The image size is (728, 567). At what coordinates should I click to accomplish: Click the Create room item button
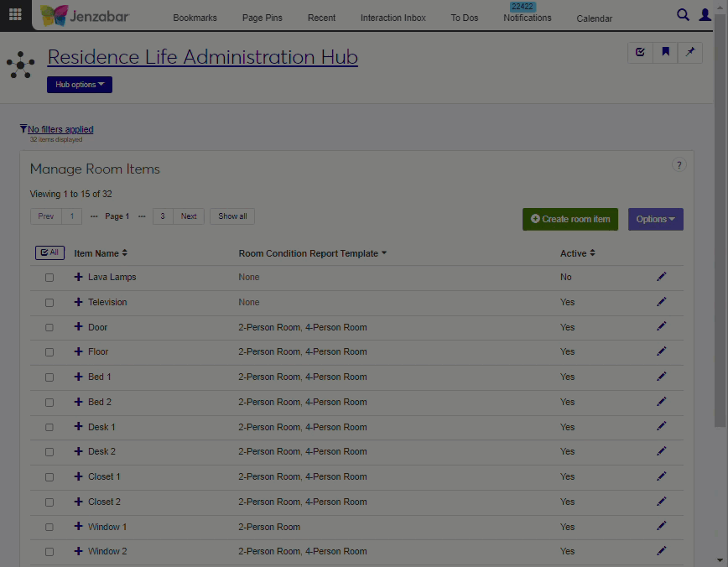click(x=570, y=219)
